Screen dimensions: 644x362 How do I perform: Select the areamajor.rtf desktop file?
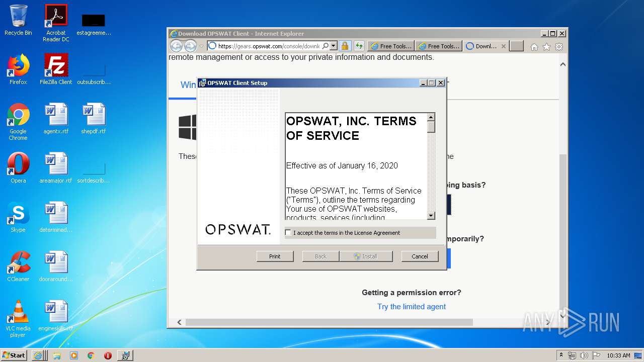click(56, 168)
